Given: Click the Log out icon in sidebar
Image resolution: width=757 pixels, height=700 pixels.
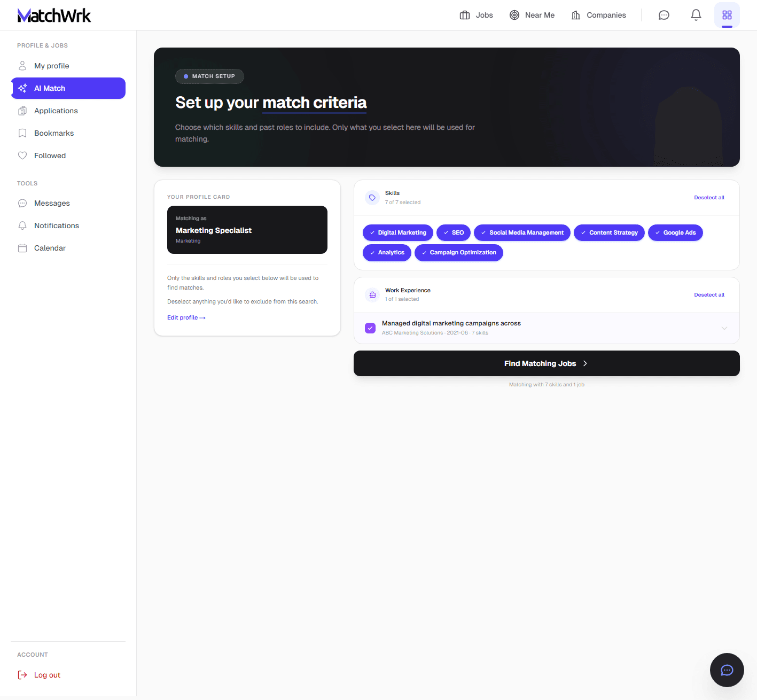Looking at the screenshot, I should (22, 675).
